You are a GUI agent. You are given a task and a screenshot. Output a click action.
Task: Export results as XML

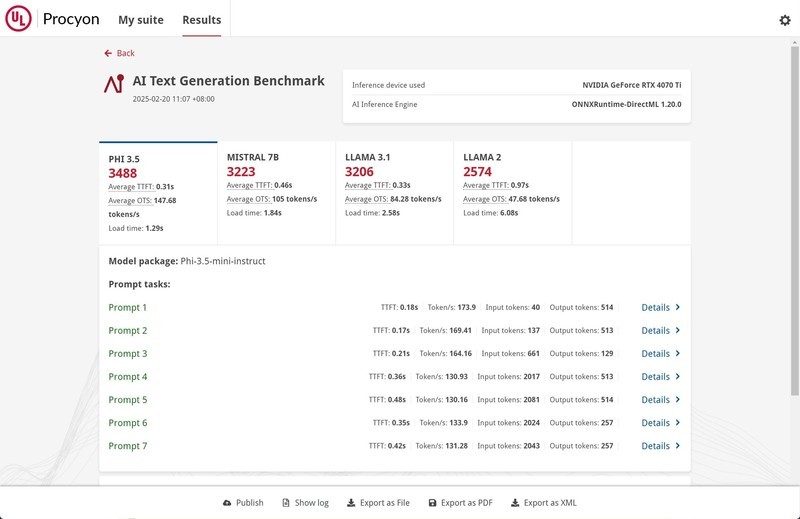543,503
